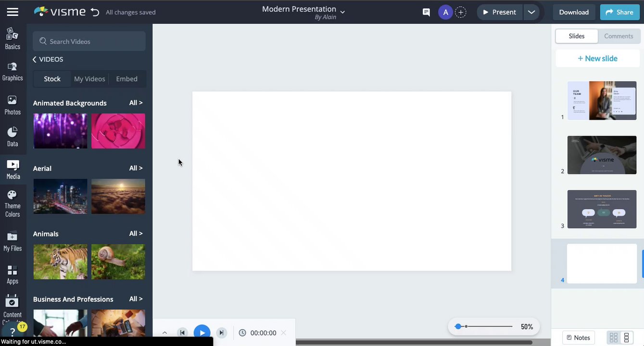This screenshot has height=346, width=644.
Task: Click the 00:00:00 timeline time
Action: 263,333
